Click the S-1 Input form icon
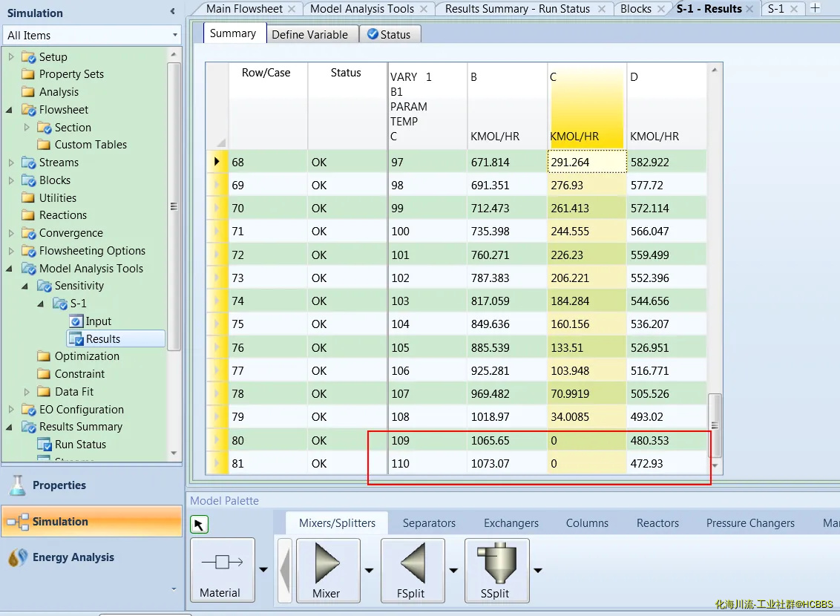 coord(76,321)
